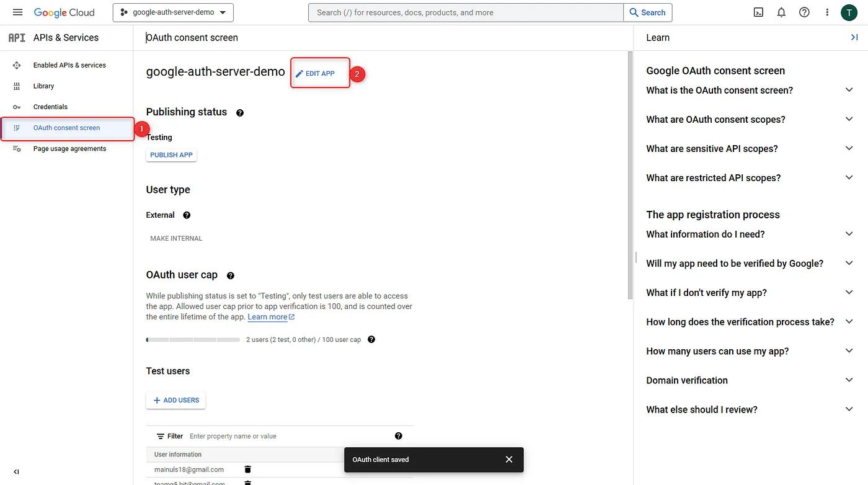
Task: Expand Will my app need to be verified
Action: [849, 263]
